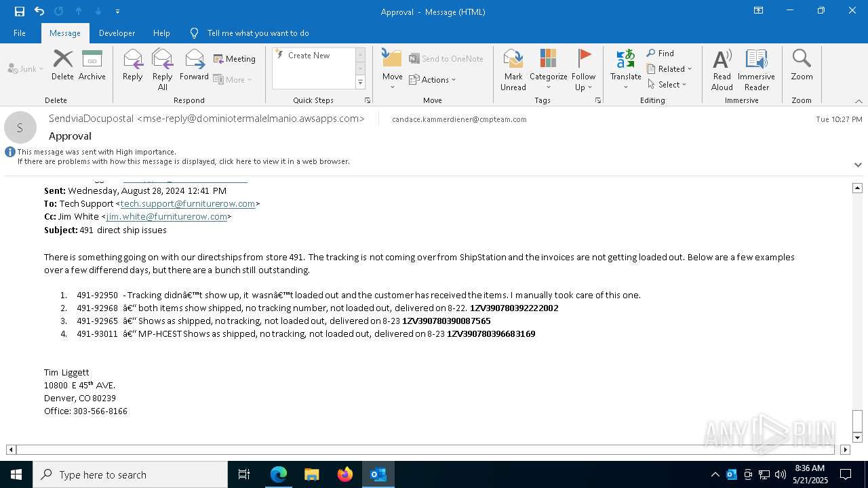Send message to OneNote
The image size is (868, 488).
(446, 59)
